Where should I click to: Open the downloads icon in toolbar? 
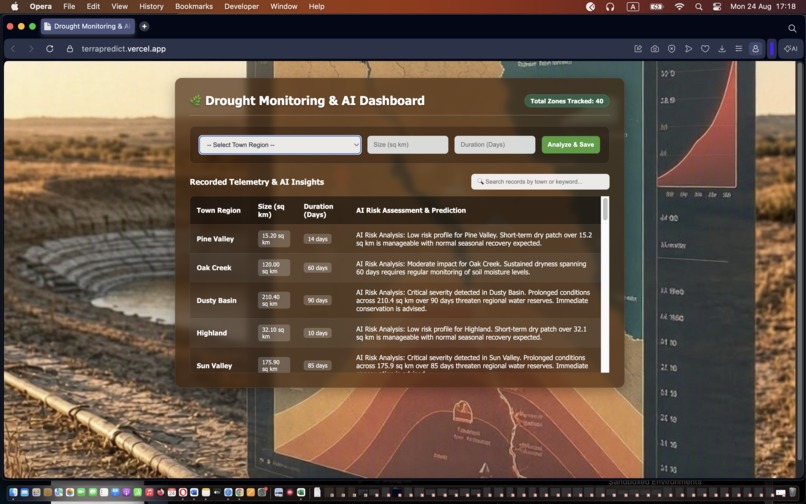tap(722, 49)
